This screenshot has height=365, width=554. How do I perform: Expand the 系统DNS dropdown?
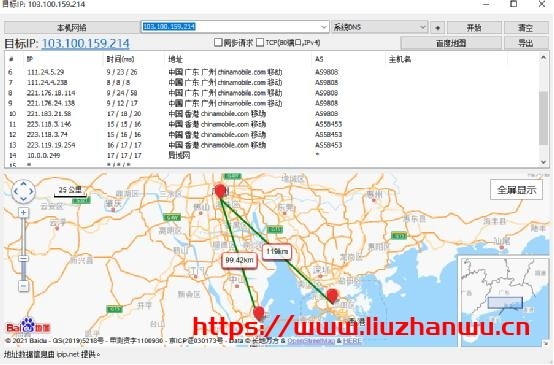423,27
